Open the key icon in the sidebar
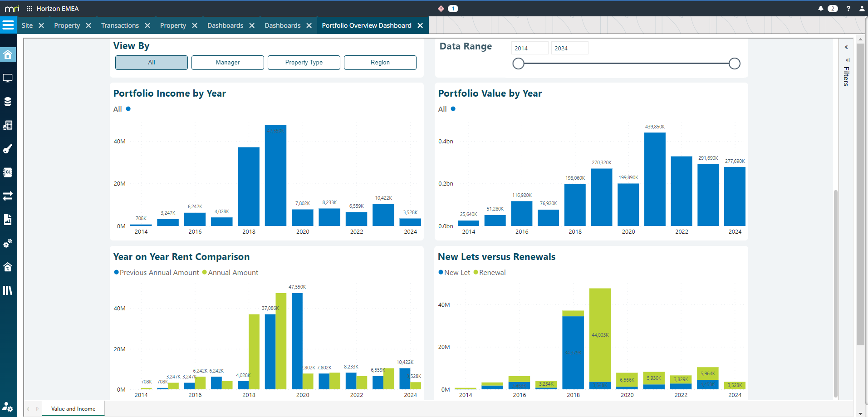The image size is (868, 417). pos(8,149)
